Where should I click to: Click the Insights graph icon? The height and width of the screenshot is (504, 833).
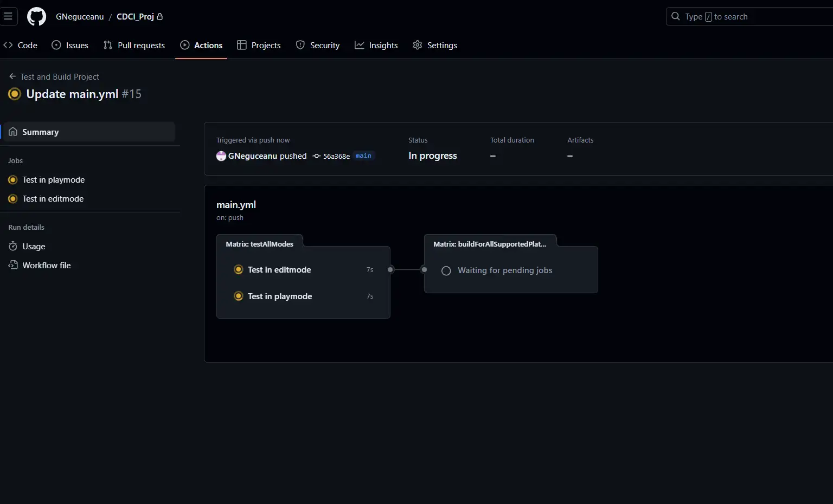[x=360, y=45]
